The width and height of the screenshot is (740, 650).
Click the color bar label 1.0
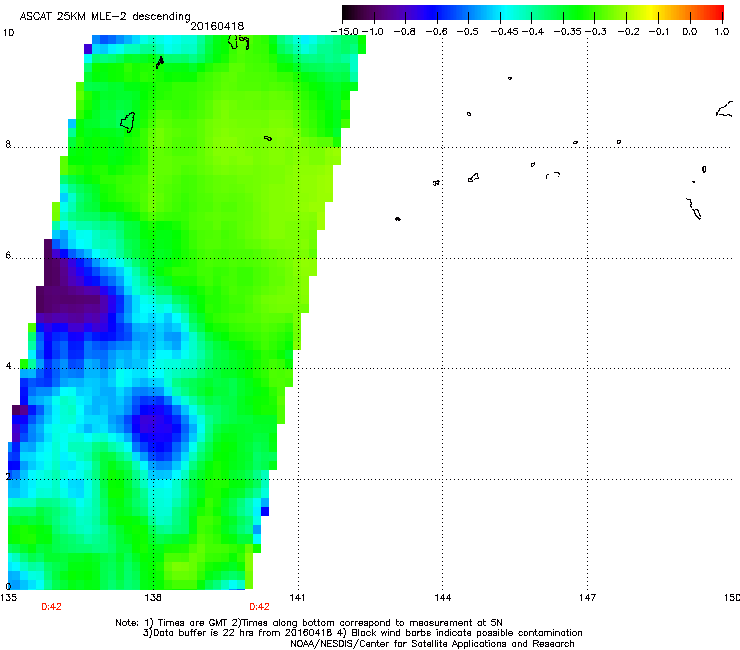click(722, 32)
